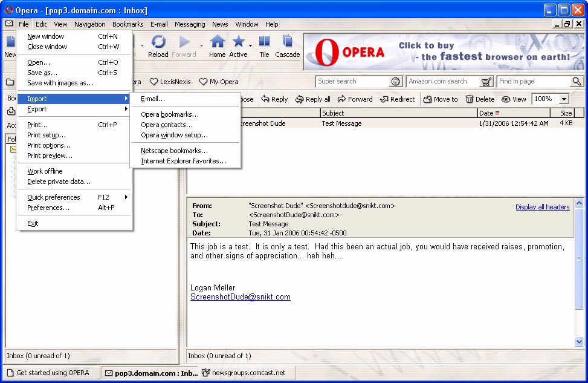Image resolution: width=588 pixels, height=383 pixels.
Task: Open the folder icon on the personal bar
Action: [10, 82]
